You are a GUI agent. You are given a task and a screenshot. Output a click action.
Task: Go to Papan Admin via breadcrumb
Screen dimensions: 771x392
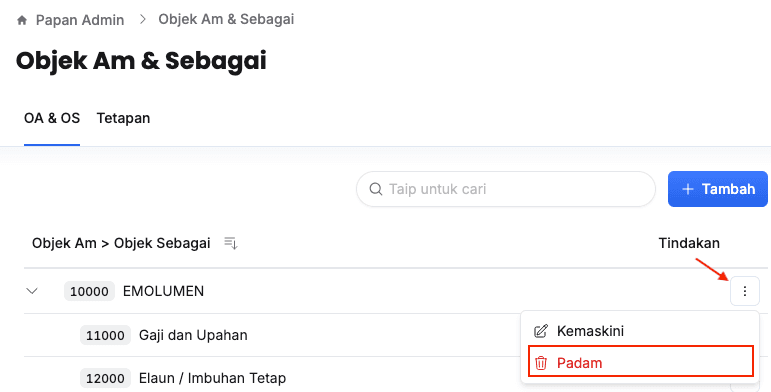[80, 20]
